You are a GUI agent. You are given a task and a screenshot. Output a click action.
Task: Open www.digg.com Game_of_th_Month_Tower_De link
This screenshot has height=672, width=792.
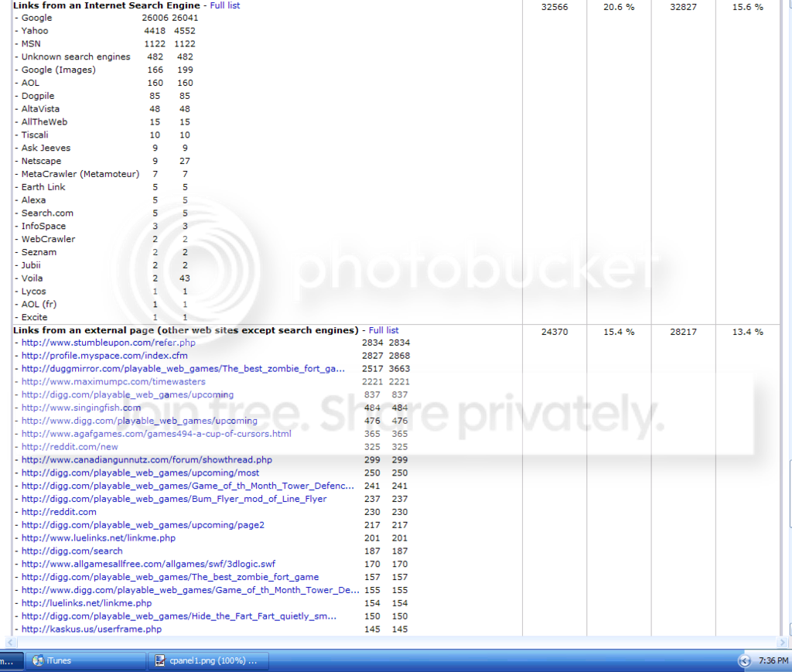(x=190, y=591)
